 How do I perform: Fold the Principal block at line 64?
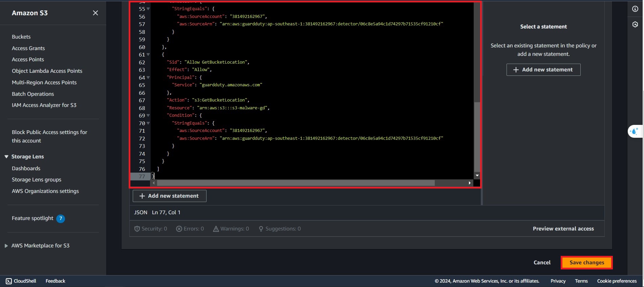click(148, 78)
